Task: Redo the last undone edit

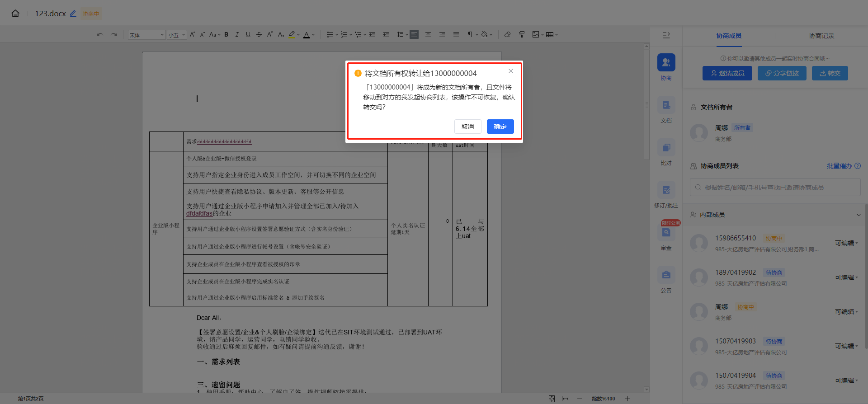Action: (114, 34)
